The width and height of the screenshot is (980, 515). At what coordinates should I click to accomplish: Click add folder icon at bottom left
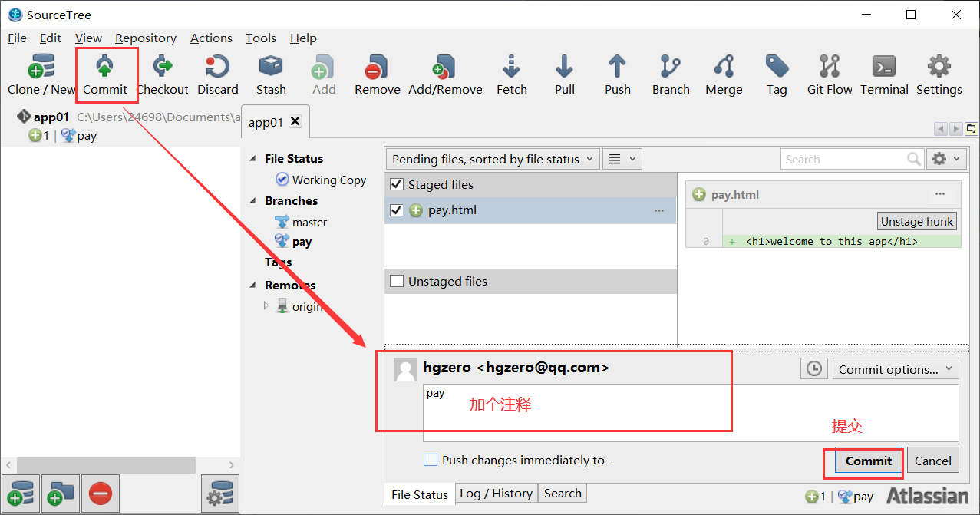coord(60,494)
